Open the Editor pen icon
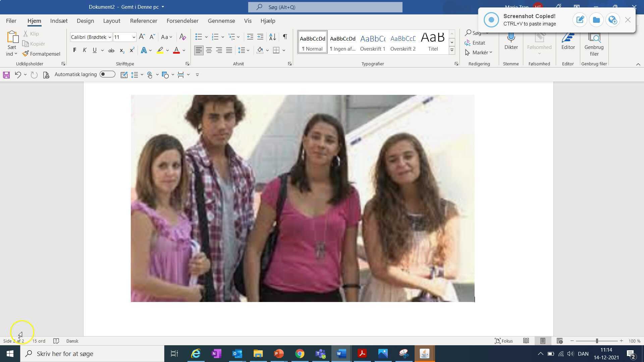The height and width of the screenshot is (362, 644). coord(568,38)
